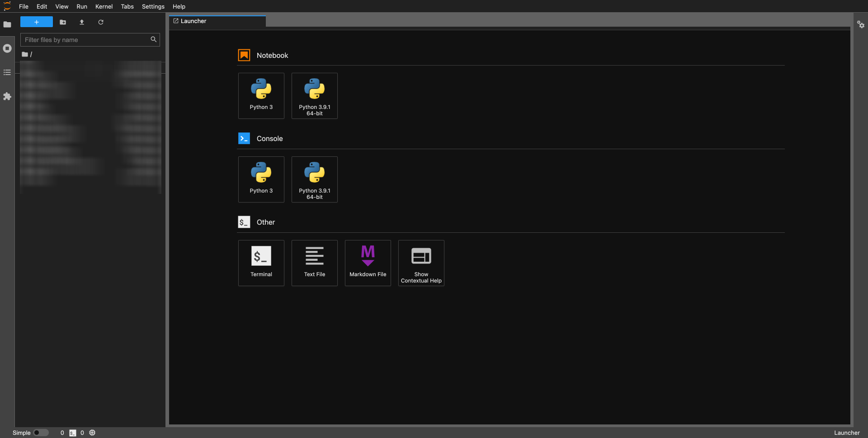The image size is (868, 438).
Task: Open the Extension Manager puzzle icon
Action: click(x=7, y=96)
